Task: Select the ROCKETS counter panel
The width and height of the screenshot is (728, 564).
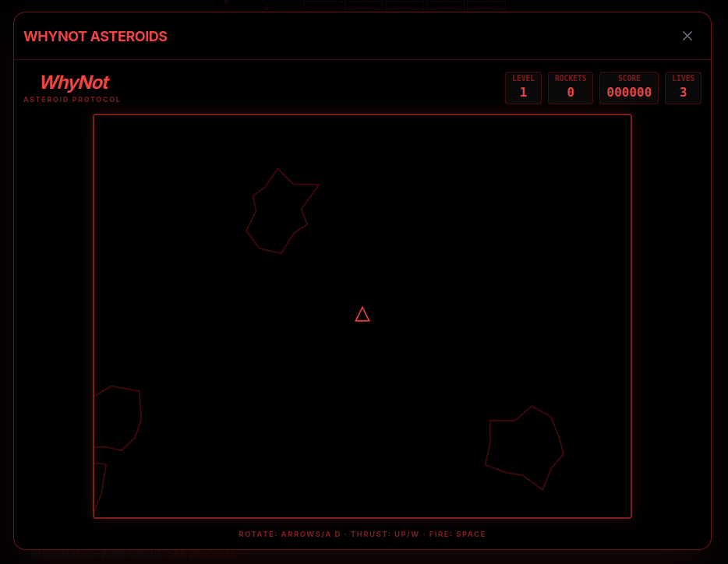Action: pos(570,88)
